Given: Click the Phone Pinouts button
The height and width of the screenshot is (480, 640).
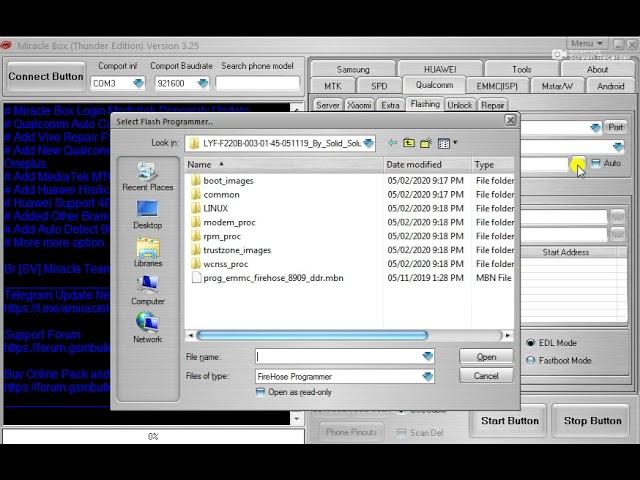Looking at the screenshot, I should [351, 432].
